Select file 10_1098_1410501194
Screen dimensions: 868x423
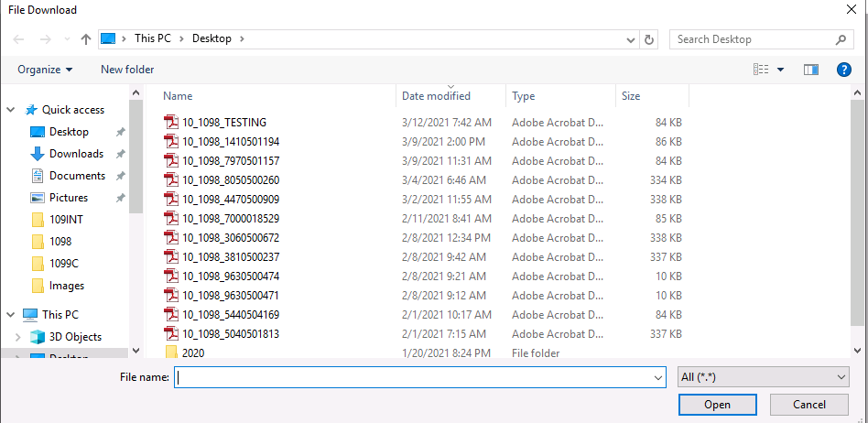tap(231, 142)
